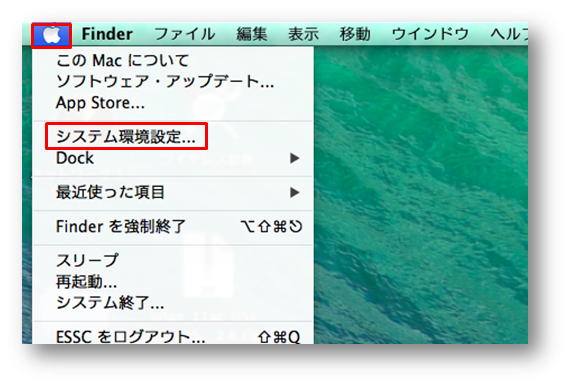The width and height of the screenshot is (570, 386).
Task: Open the ウインドウ menu
Action: [430, 34]
